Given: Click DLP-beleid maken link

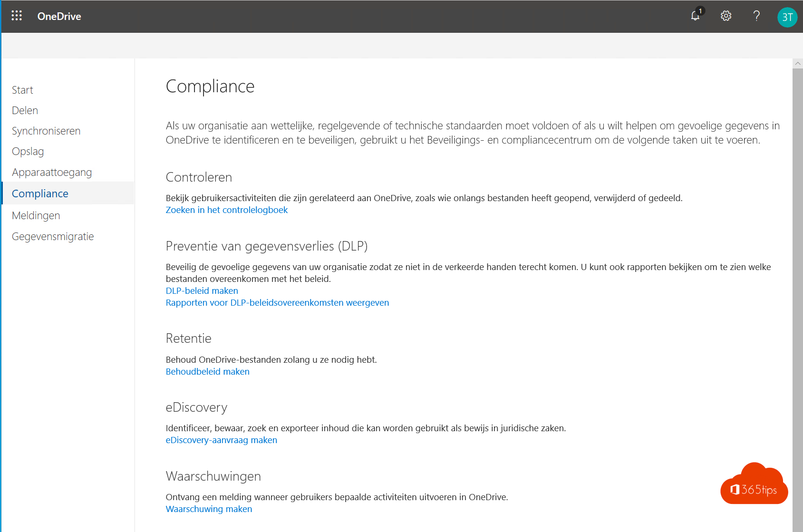Looking at the screenshot, I should tap(202, 290).
